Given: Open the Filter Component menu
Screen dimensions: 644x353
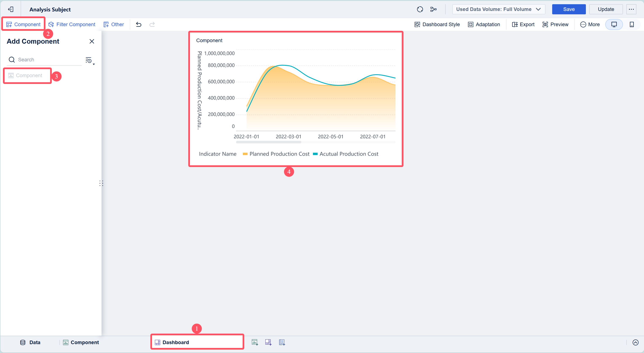Looking at the screenshot, I should pyautogui.click(x=72, y=24).
